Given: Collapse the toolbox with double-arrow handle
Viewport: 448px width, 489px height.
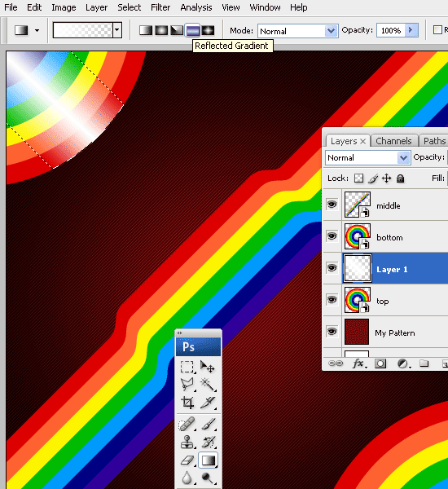Looking at the screenshot, I should (x=180, y=333).
